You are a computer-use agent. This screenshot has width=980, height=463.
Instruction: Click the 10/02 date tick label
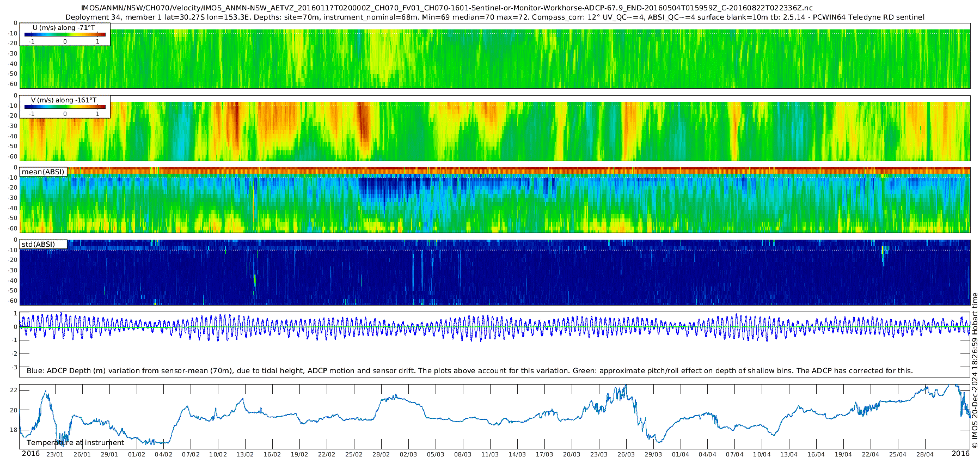coord(218,454)
